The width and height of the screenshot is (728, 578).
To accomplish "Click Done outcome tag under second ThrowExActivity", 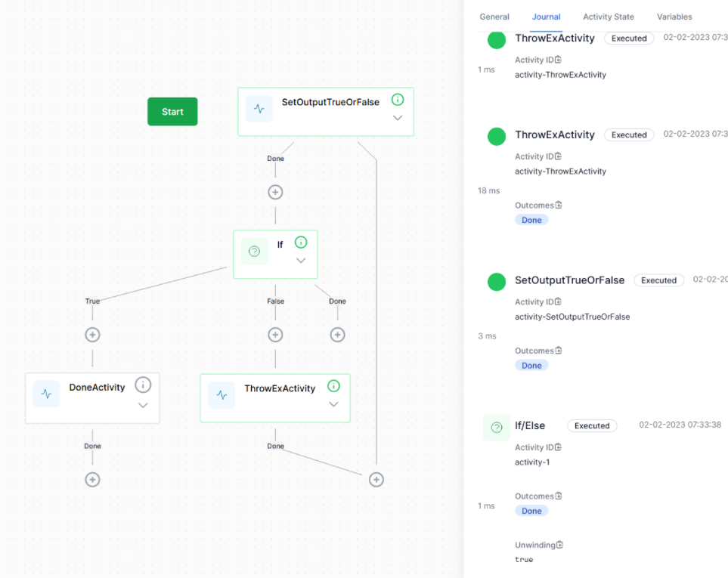I will tap(531, 220).
